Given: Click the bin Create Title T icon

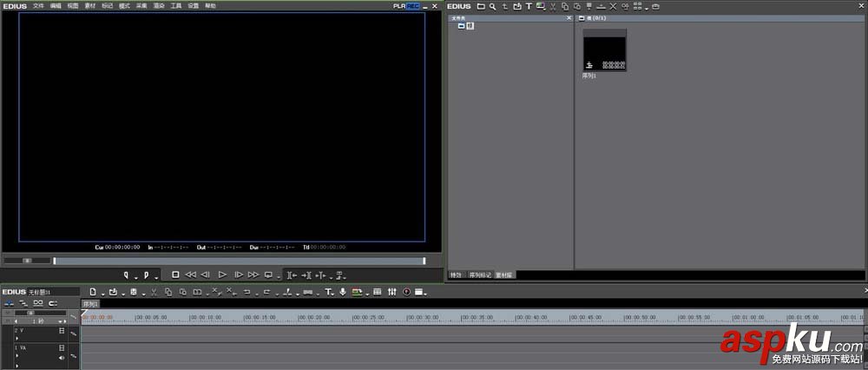Looking at the screenshot, I should click(x=529, y=6).
